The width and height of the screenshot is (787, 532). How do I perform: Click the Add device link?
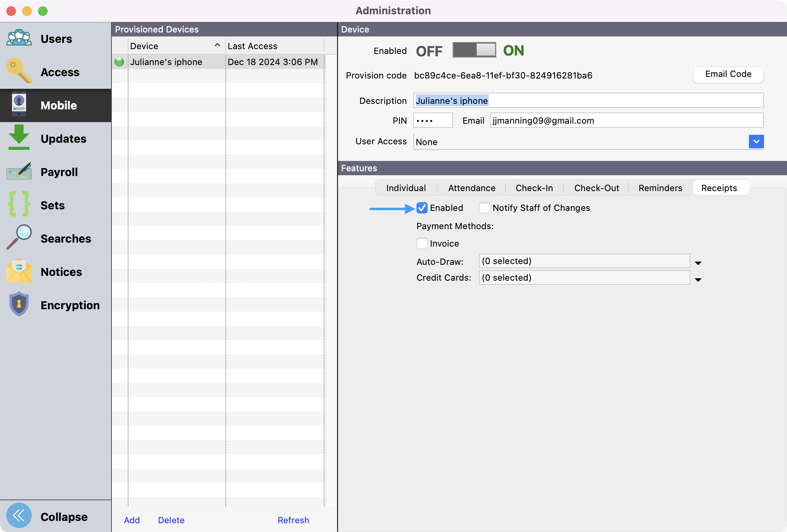(x=132, y=520)
